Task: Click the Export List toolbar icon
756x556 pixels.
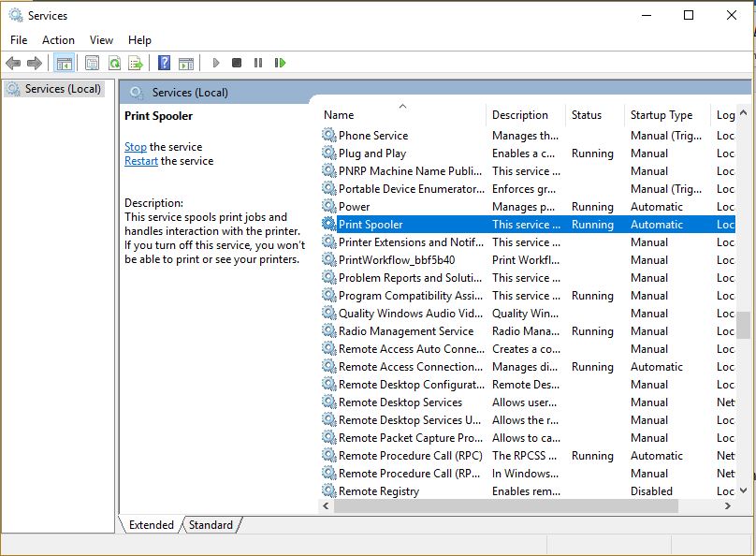Action: [x=136, y=63]
